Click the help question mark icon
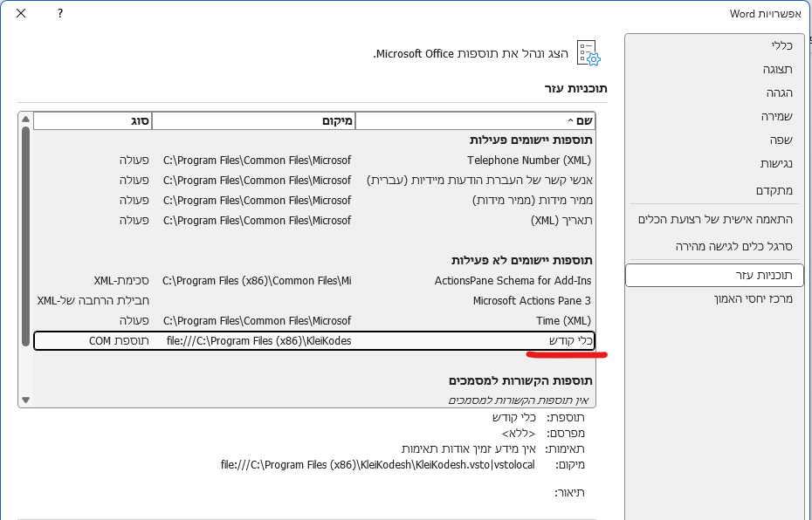Image resolution: width=812 pixels, height=520 pixels. 58,14
